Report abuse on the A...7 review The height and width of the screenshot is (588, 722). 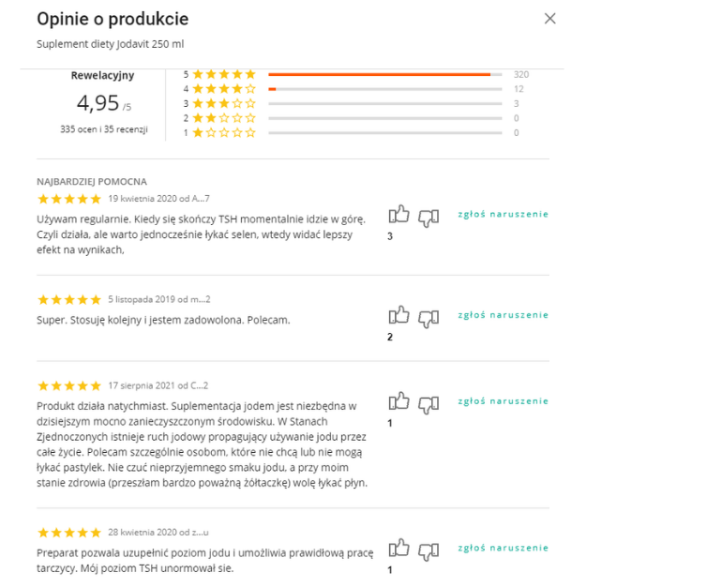click(503, 214)
